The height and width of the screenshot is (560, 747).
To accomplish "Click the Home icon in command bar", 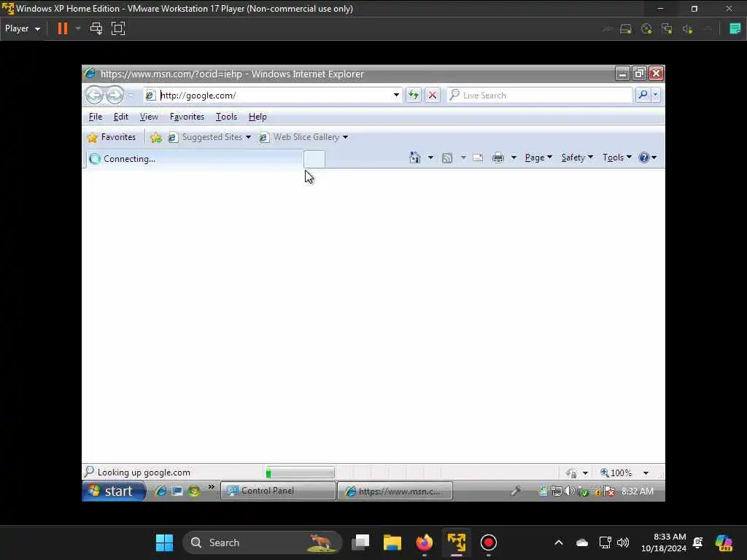I will [x=415, y=157].
